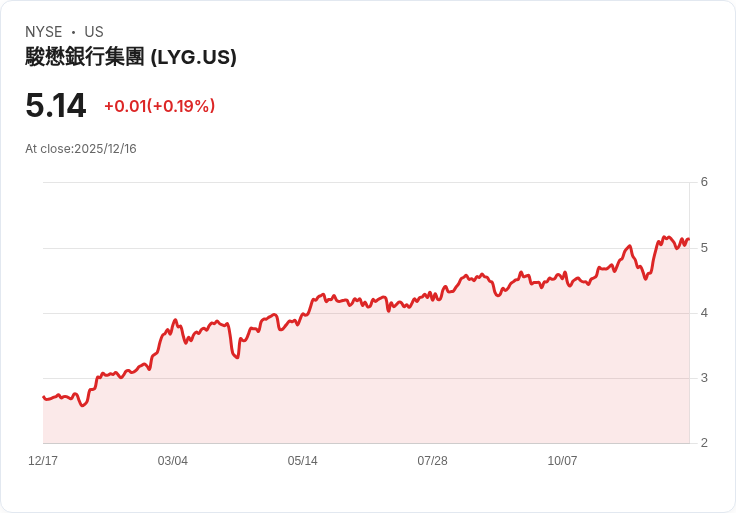The width and height of the screenshot is (736, 513).
Task: Click the At close 2025/12/16 text
Action: click(x=81, y=149)
